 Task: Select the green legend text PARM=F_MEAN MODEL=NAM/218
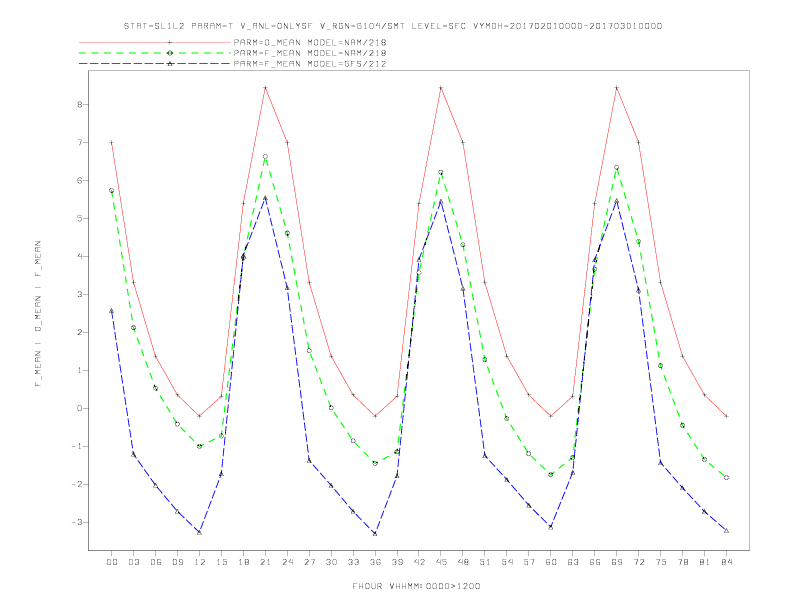coord(310,53)
